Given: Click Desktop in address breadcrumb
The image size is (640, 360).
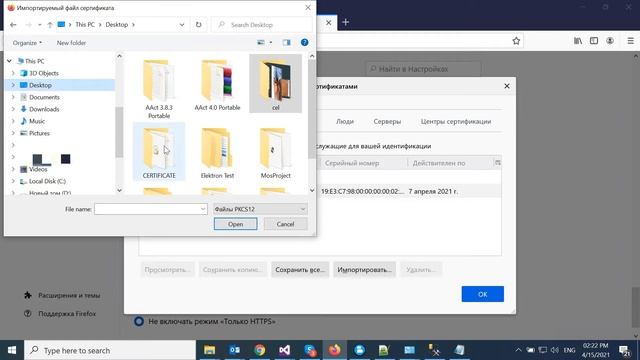Looking at the screenshot, I should pos(117,24).
